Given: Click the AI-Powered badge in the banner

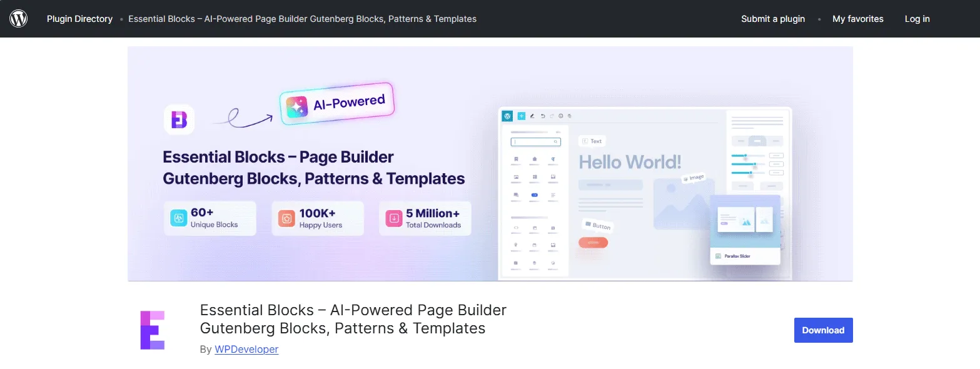Looking at the screenshot, I should pyautogui.click(x=338, y=104).
